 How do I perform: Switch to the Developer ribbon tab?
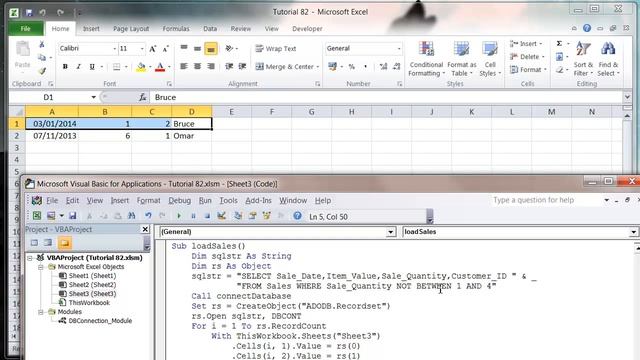click(x=307, y=29)
